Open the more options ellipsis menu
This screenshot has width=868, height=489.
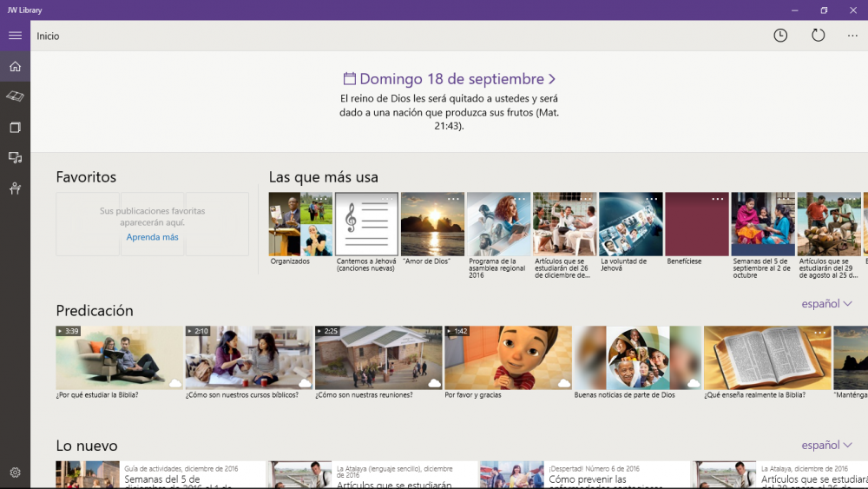852,36
